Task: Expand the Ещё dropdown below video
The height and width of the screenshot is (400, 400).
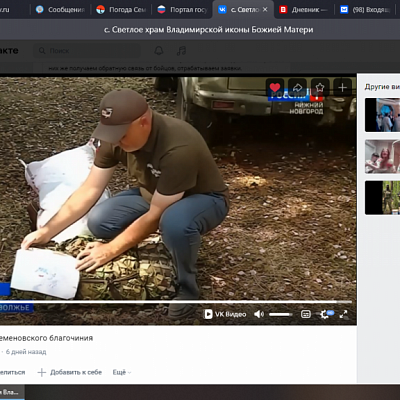Action: coord(122,372)
